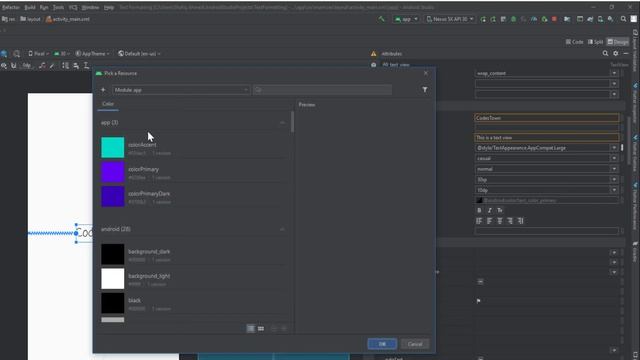Select the Color tab in Pick a Resource
The height and width of the screenshot is (360, 640).
tap(108, 104)
